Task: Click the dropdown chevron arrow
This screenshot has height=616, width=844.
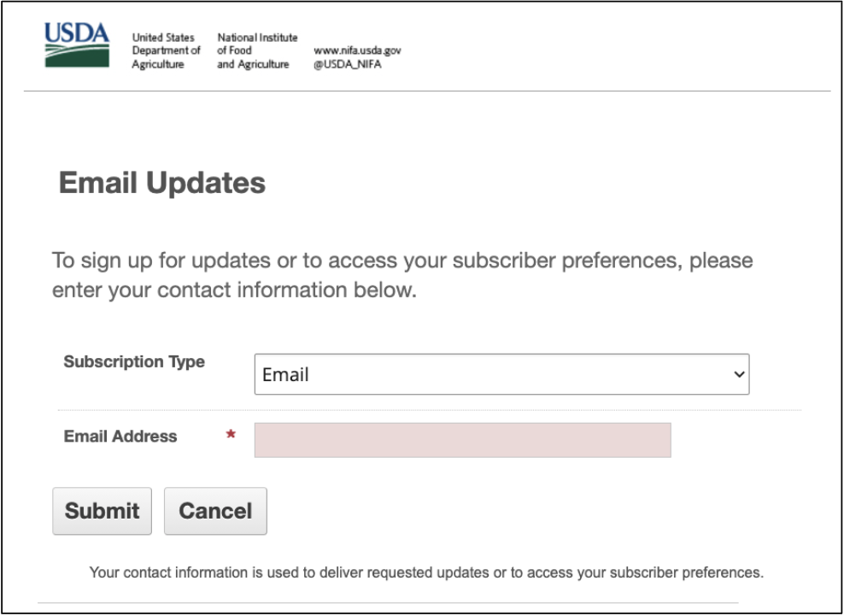Action: tap(739, 374)
